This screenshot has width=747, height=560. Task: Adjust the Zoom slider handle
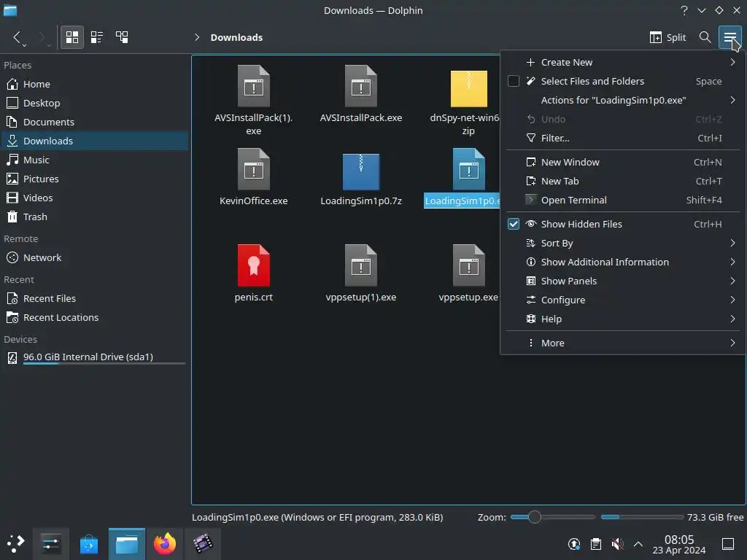[x=535, y=517]
